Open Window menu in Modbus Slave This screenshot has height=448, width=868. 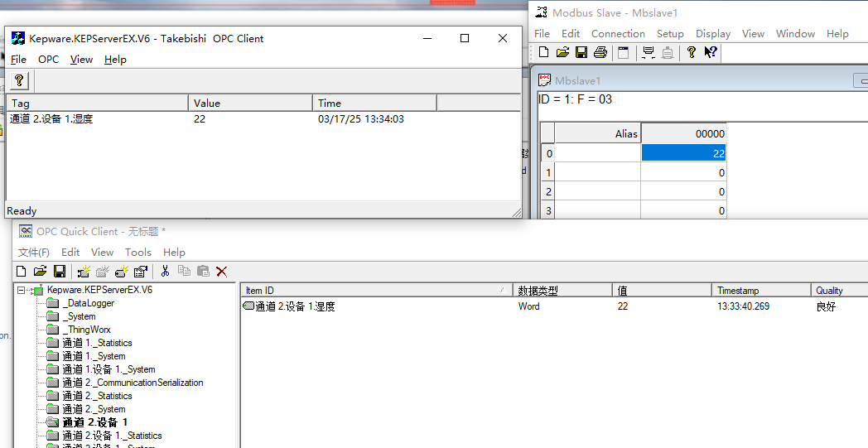[x=795, y=34]
